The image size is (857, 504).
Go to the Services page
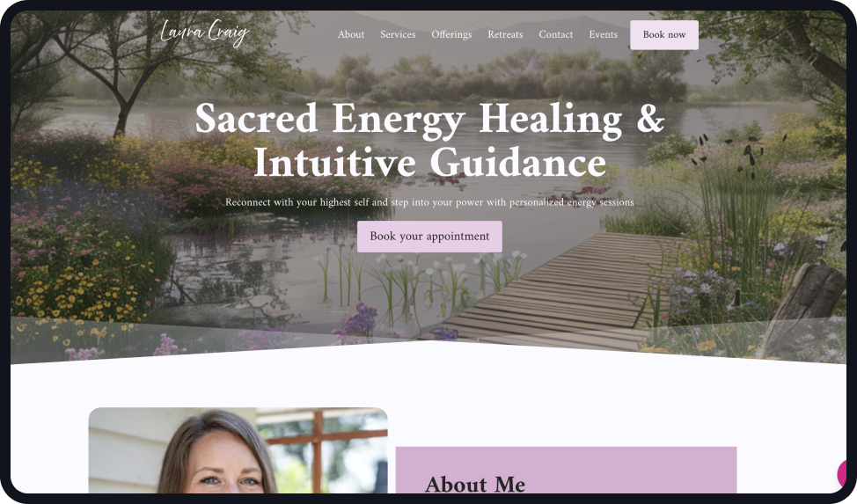pos(398,34)
